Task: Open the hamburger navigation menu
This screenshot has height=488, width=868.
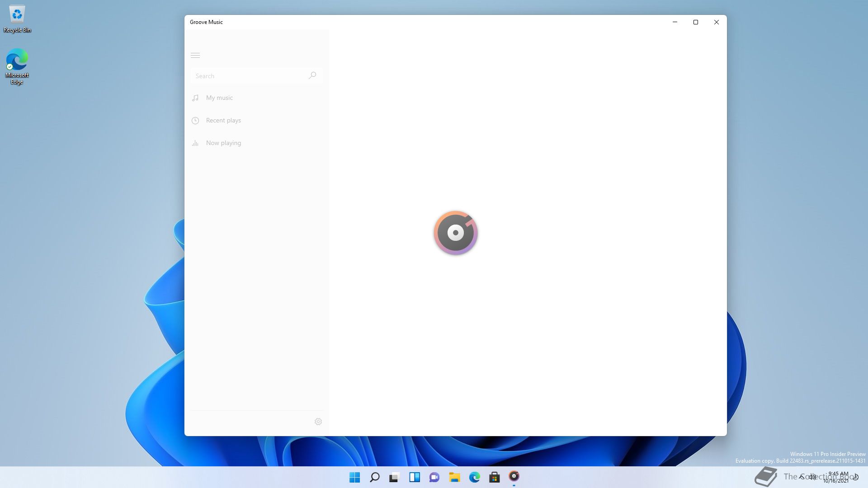Action: (195, 56)
